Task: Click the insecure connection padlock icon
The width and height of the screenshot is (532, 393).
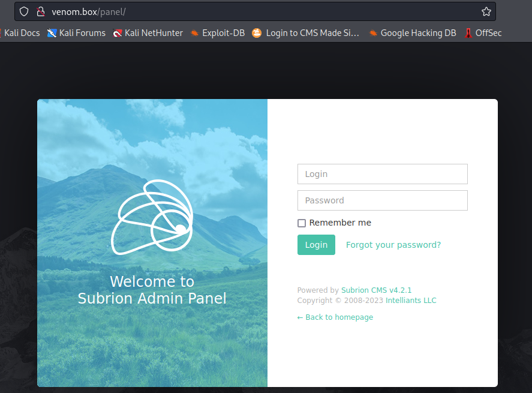Action: pyautogui.click(x=41, y=11)
